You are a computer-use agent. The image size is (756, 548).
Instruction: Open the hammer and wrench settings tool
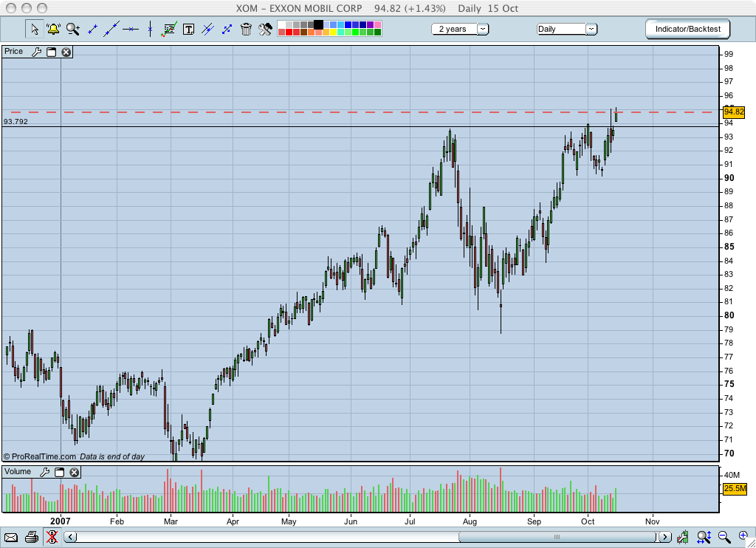coord(265,29)
